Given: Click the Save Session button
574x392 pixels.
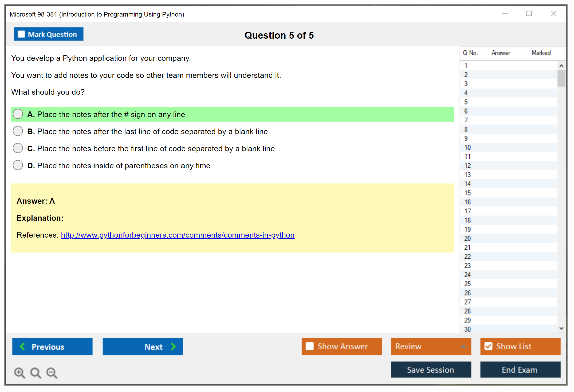Looking at the screenshot, I should pyautogui.click(x=431, y=370).
